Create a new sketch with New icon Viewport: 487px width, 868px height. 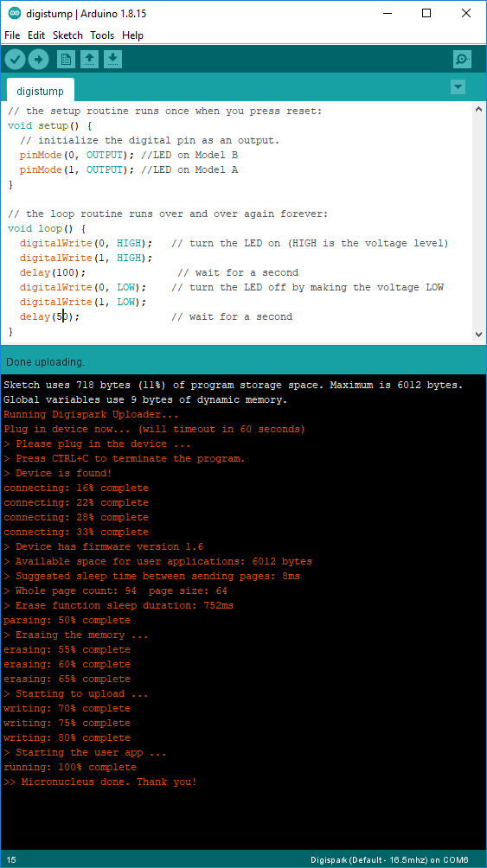(x=66, y=60)
